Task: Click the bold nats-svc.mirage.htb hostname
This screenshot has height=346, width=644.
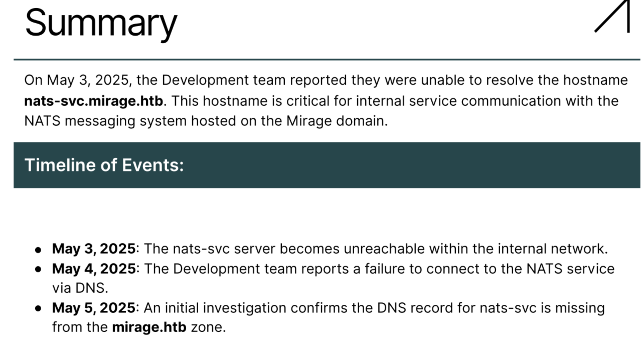Action: pos(94,101)
